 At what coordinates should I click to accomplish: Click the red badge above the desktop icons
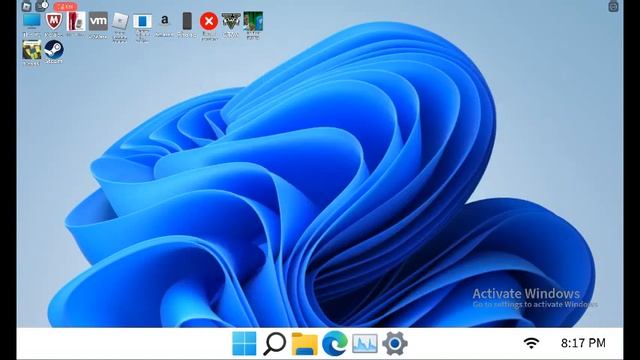click(65, 7)
